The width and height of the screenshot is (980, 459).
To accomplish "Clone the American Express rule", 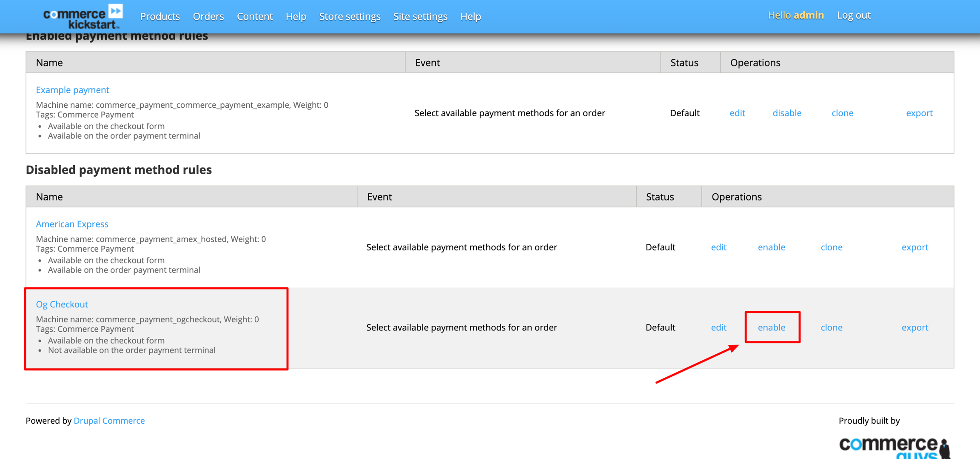I will [831, 247].
